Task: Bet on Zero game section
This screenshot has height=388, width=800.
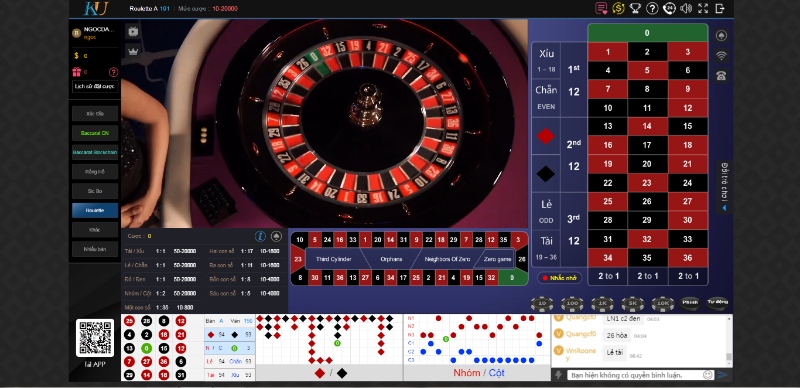Action: (496, 259)
